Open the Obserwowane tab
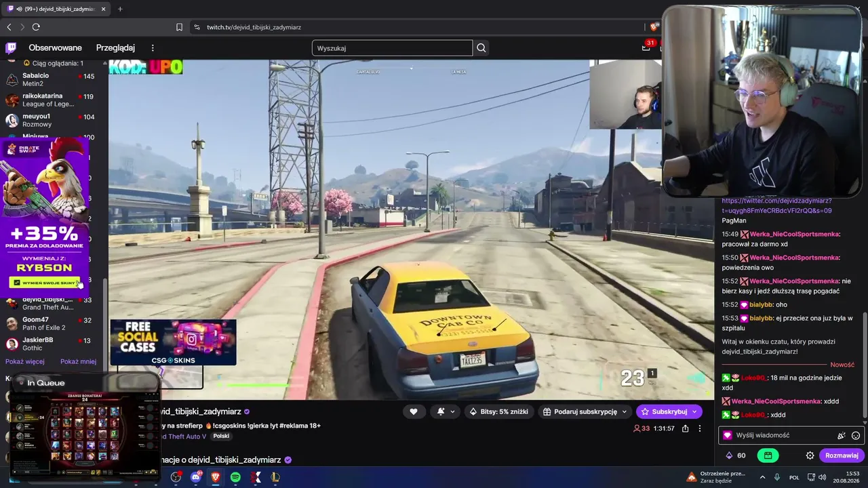The image size is (868, 488). click(55, 47)
